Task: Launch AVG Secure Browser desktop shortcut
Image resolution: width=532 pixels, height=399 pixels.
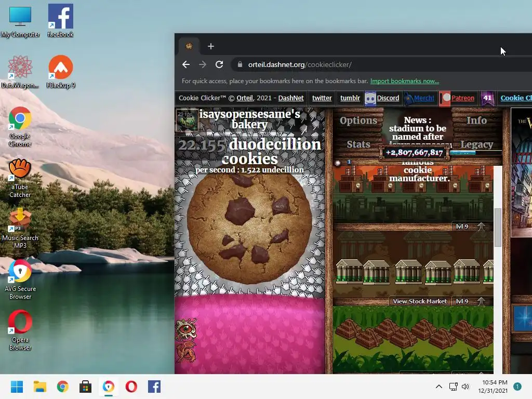Action: pyautogui.click(x=20, y=280)
